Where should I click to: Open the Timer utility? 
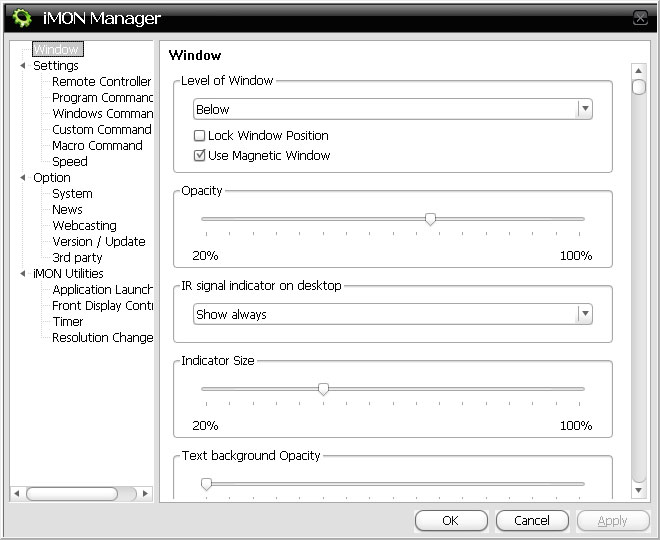click(68, 322)
